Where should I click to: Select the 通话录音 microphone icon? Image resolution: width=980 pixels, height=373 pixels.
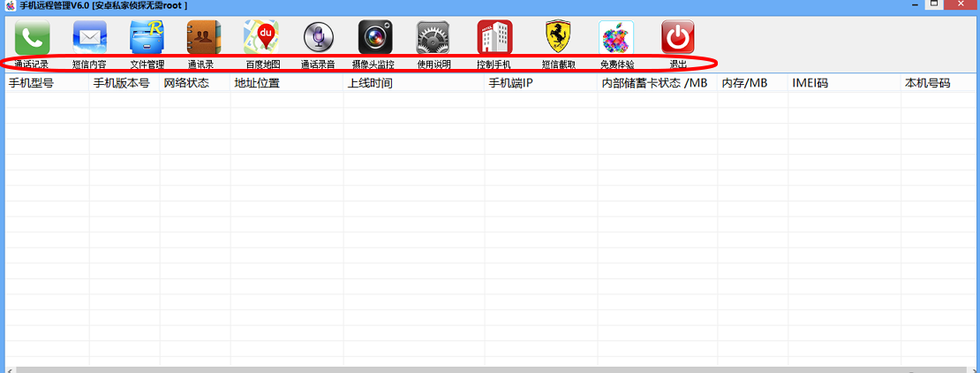point(319,37)
